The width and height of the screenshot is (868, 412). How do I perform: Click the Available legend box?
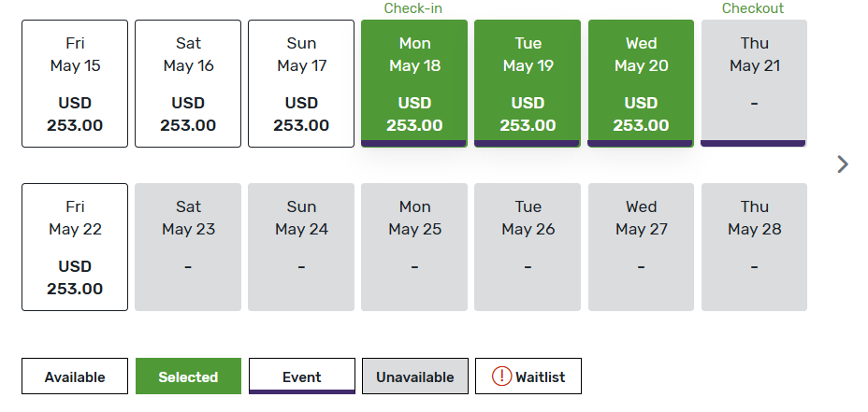75,376
